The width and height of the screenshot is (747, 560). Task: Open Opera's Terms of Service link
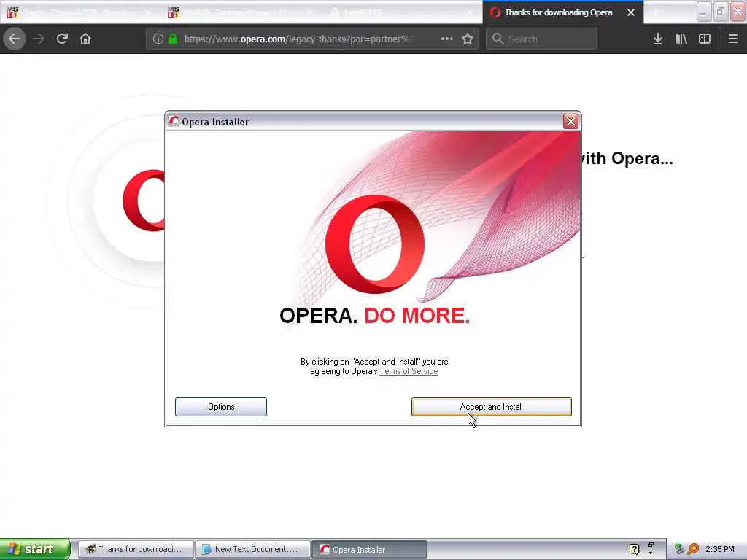coord(409,371)
